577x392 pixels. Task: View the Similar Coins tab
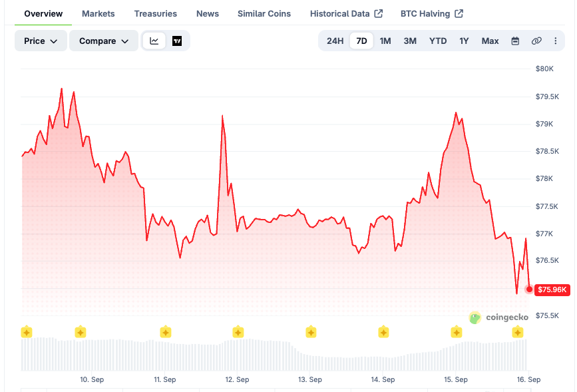[x=264, y=13]
